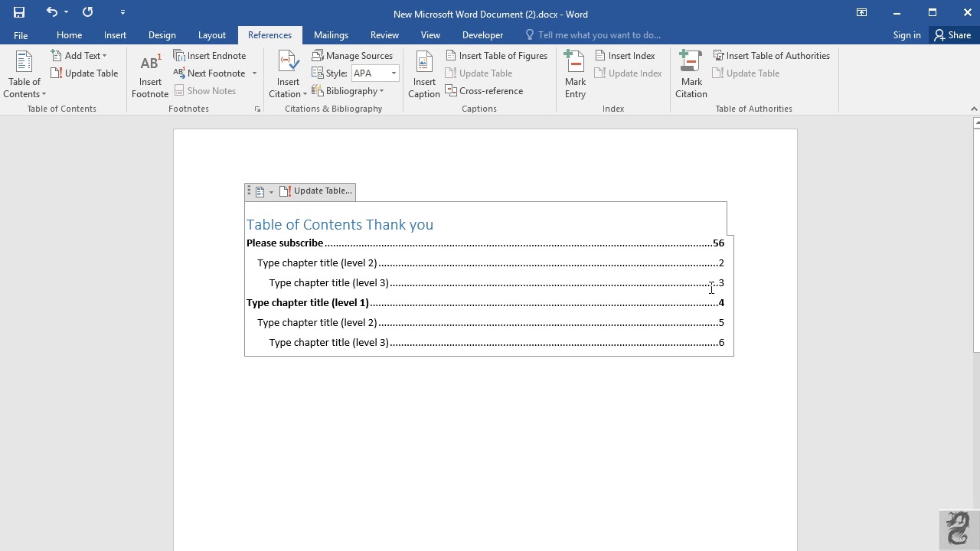This screenshot has height=551, width=980.
Task: Open the citation Style APA combo box
Action: pos(375,73)
